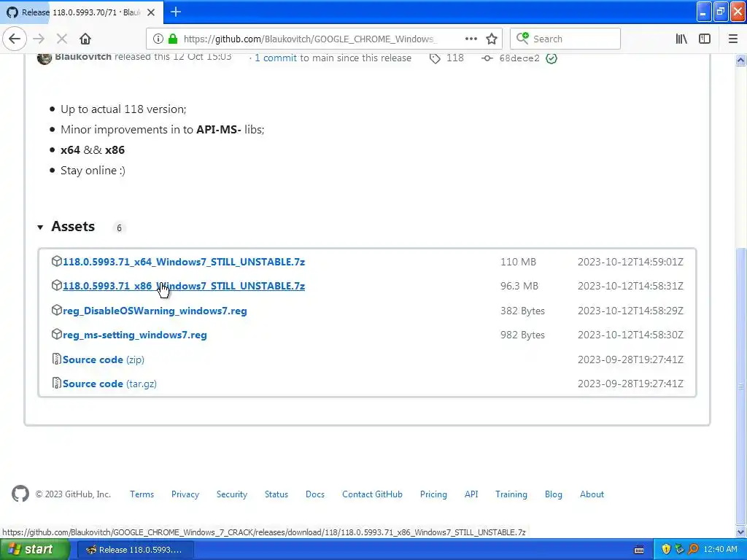Download reg_DisableOSWarning_windows7.reg
This screenshot has width=747, height=560.
pos(155,311)
